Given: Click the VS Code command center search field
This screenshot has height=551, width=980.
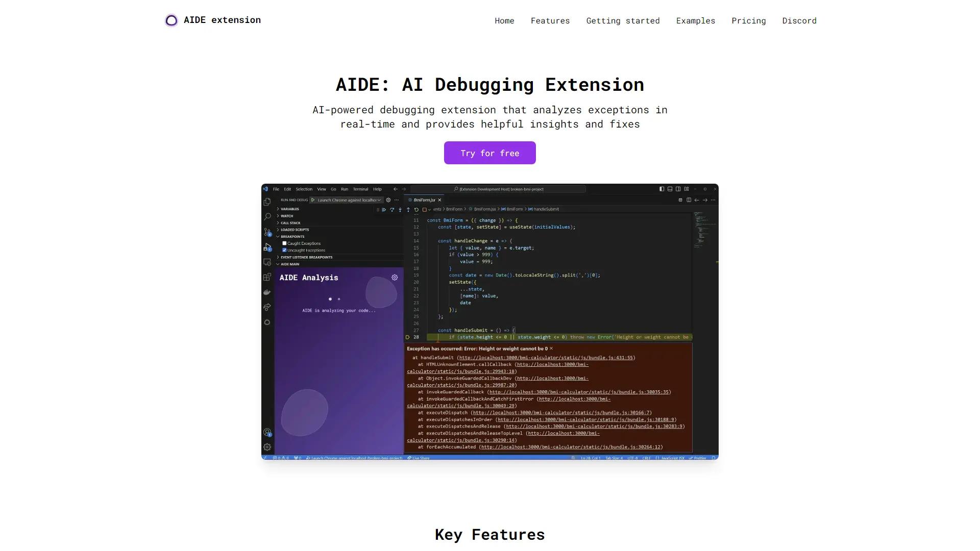Looking at the screenshot, I should (x=498, y=189).
